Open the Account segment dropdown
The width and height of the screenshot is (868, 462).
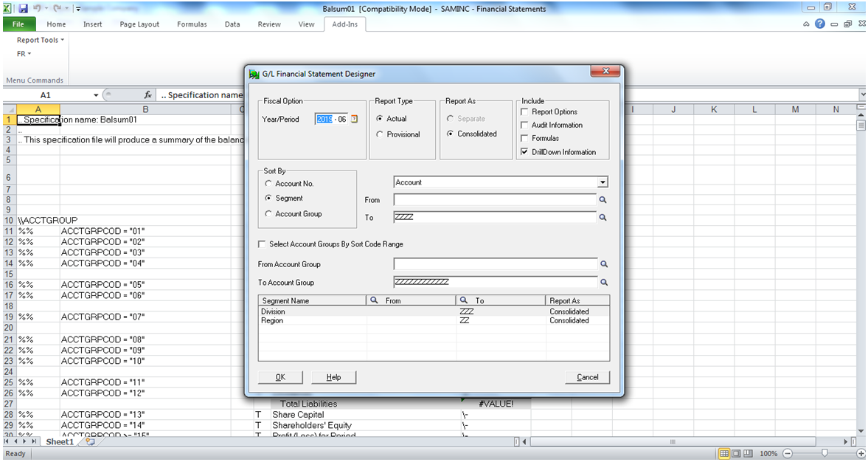[x=603, y=182]
